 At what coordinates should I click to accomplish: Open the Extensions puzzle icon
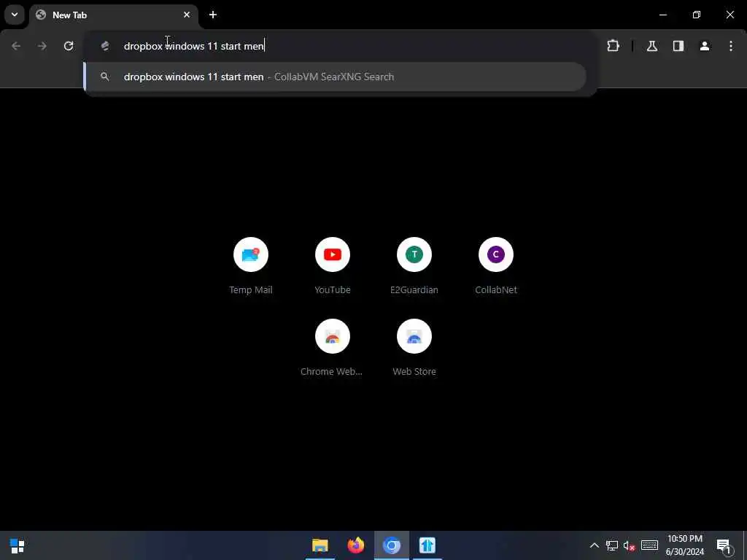point(613,46)
